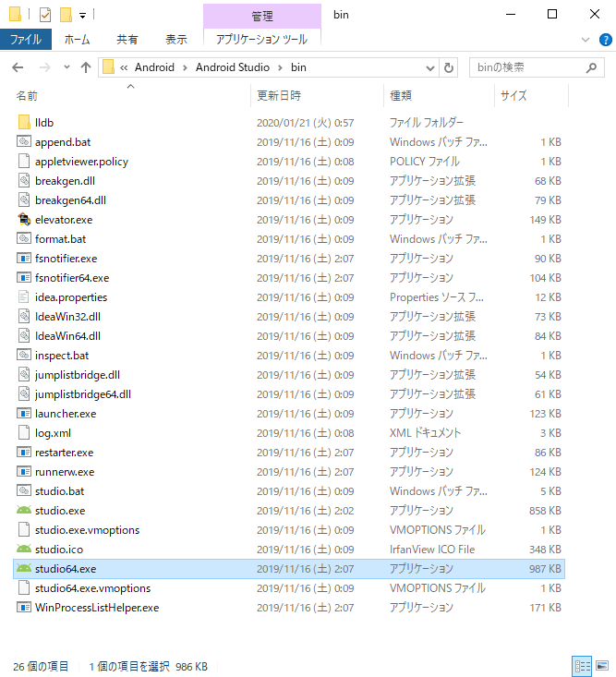The image size is (616, 677).
Task: Click the fsnotifier64.exe icon
Action: click(x=24, y=278)
